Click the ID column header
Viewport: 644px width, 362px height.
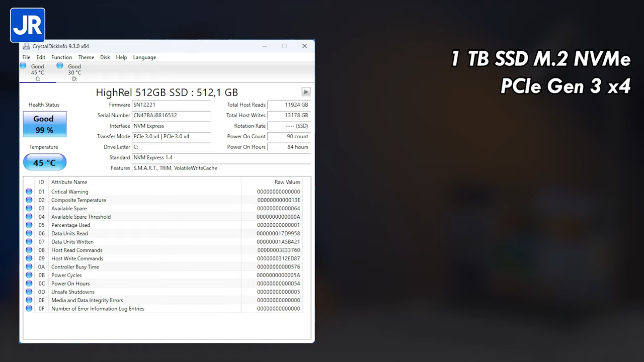[x=41, y=182]
